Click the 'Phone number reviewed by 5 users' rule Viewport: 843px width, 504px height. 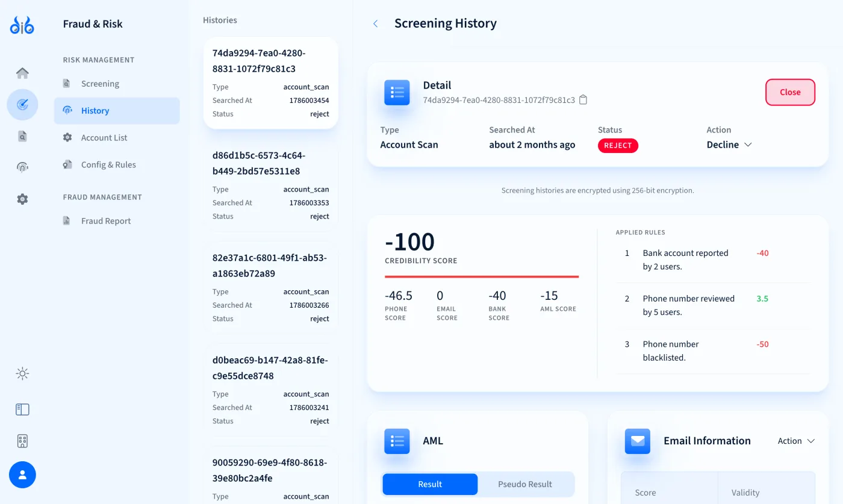click(x=712, y=306)
